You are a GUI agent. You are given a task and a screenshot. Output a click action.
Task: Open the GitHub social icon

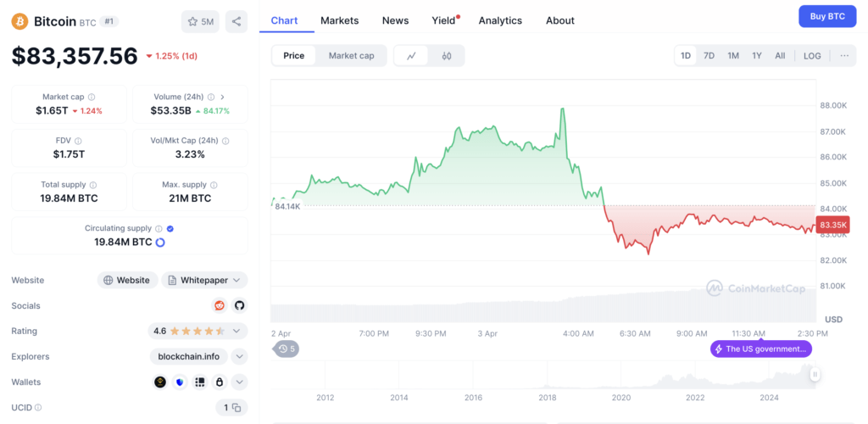click(x=238, y=305)
